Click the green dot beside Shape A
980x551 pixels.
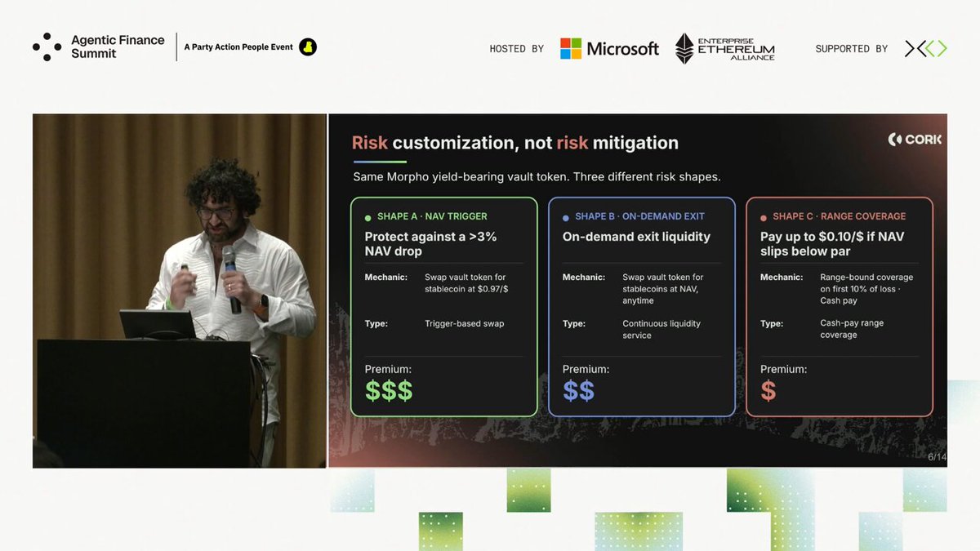click(x=367, y=217)
